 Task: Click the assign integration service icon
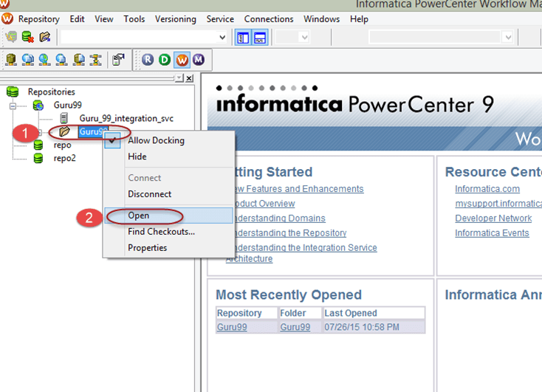[x=118, y=60]
